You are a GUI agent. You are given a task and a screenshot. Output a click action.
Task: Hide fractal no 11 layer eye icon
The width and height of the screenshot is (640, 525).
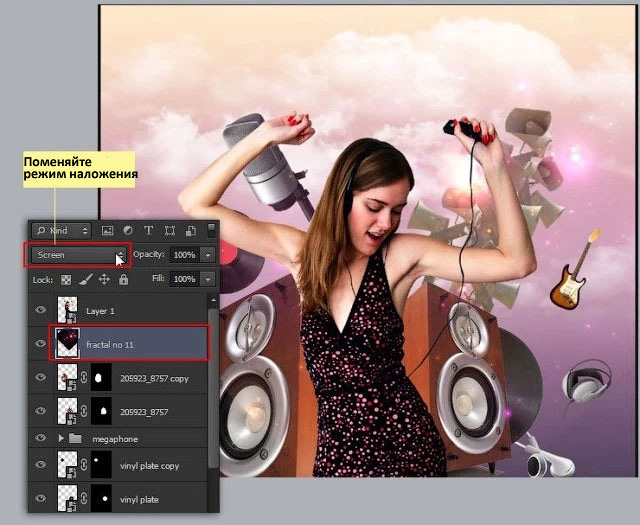40,343
